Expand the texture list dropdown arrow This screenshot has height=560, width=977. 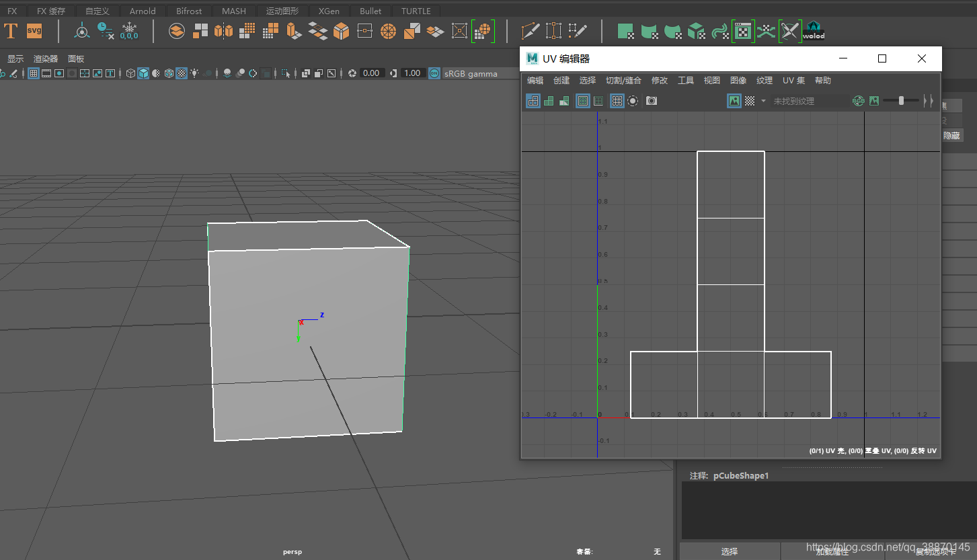(x=763, y=101)
